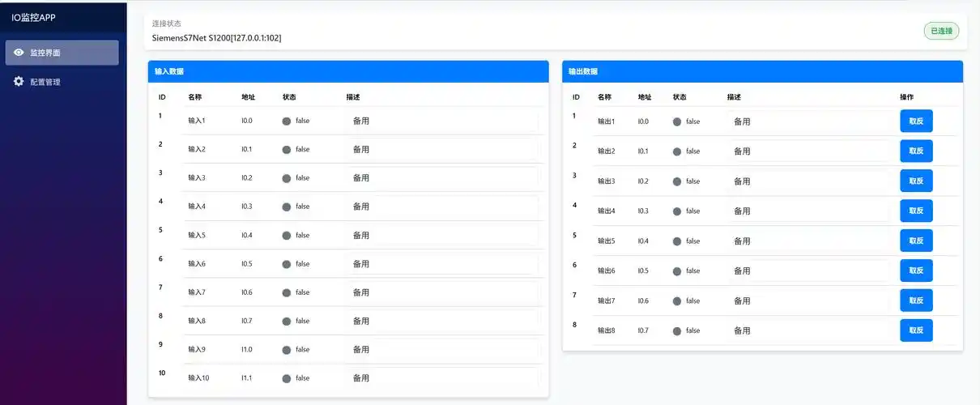980x405 pixels.
Task: Click the 输出6 name cell
Action: click(x=607, y=271)
